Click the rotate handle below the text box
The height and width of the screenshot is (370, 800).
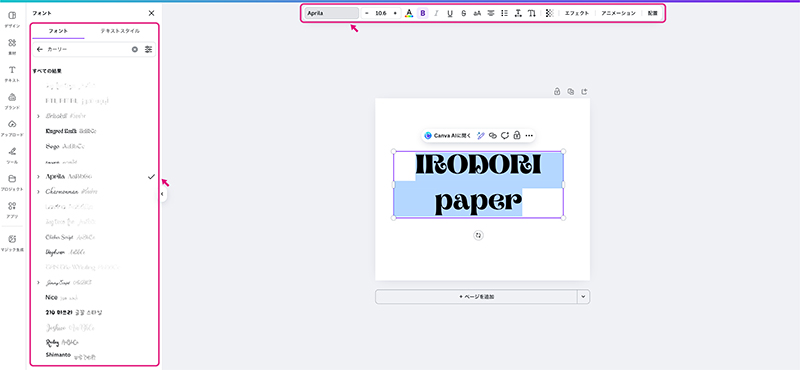(478, 235)
